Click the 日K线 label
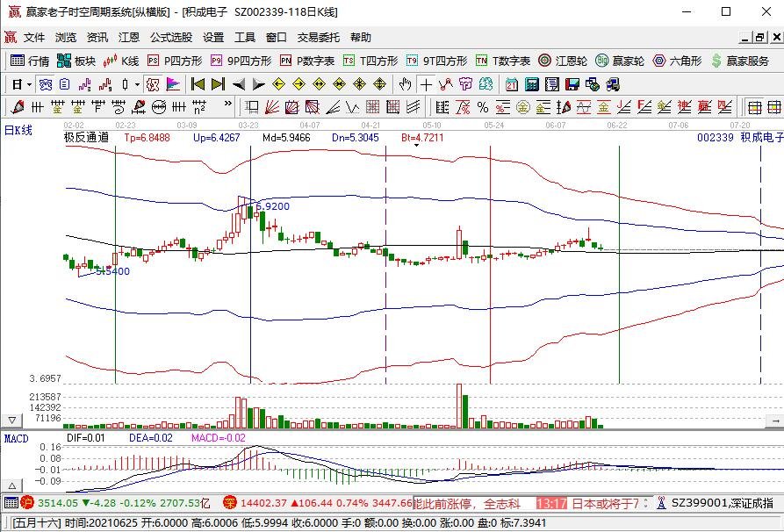Viewport: 784px width, 532px height. pyautogui.click(x=18, y=130)
